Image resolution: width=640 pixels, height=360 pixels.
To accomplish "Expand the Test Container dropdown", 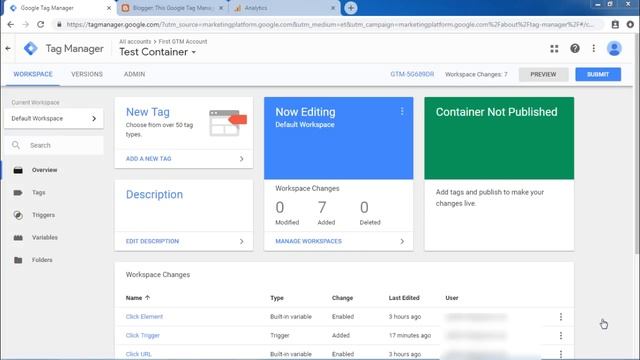I will [193, 52].
